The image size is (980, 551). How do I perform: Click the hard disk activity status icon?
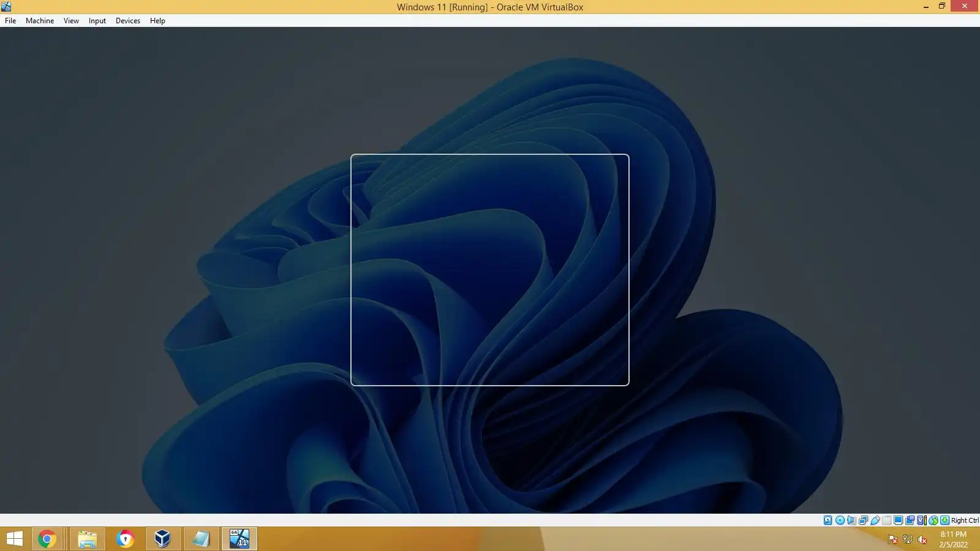click(x=828, y=520)
